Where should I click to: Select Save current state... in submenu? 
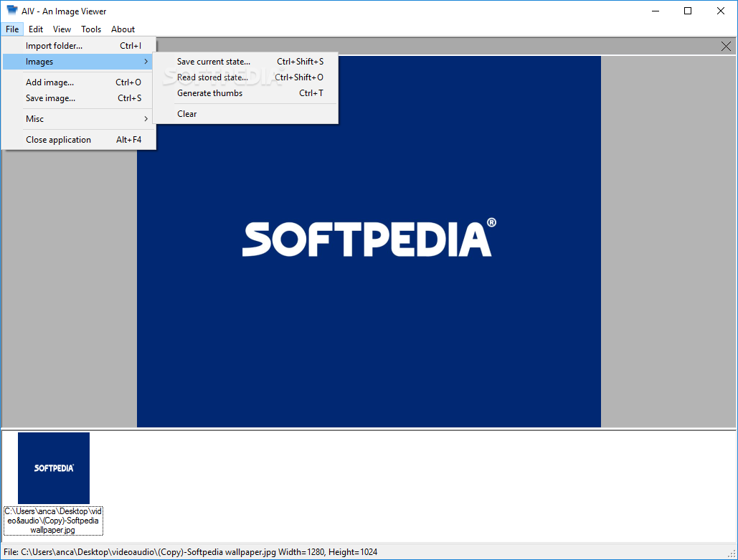point(246,62)
